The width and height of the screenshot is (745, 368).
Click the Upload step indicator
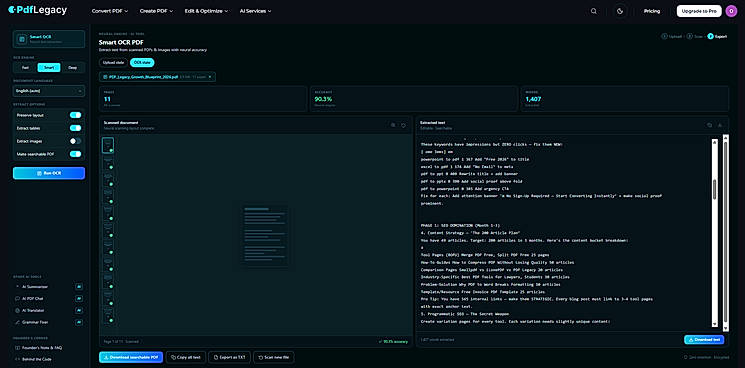pos(672,37)
